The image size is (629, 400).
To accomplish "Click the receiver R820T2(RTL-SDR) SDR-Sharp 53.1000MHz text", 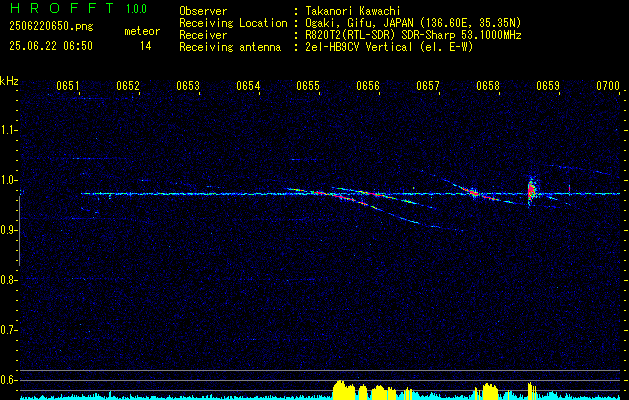I will 413,35.
